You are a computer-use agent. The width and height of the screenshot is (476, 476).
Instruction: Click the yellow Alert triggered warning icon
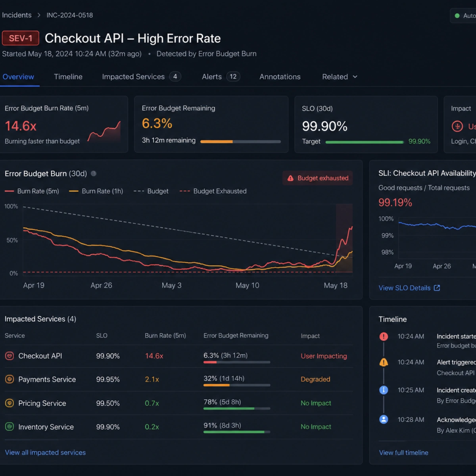click(384, 362)
